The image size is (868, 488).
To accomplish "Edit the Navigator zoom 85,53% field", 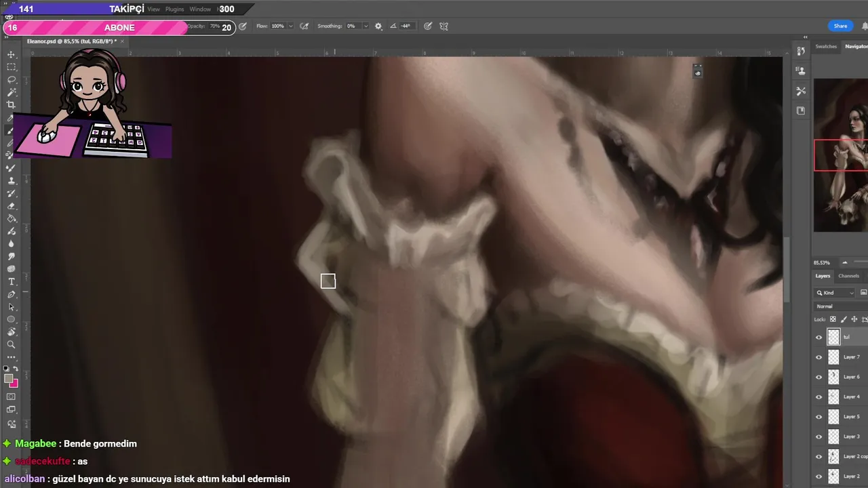I will [822, 262].
